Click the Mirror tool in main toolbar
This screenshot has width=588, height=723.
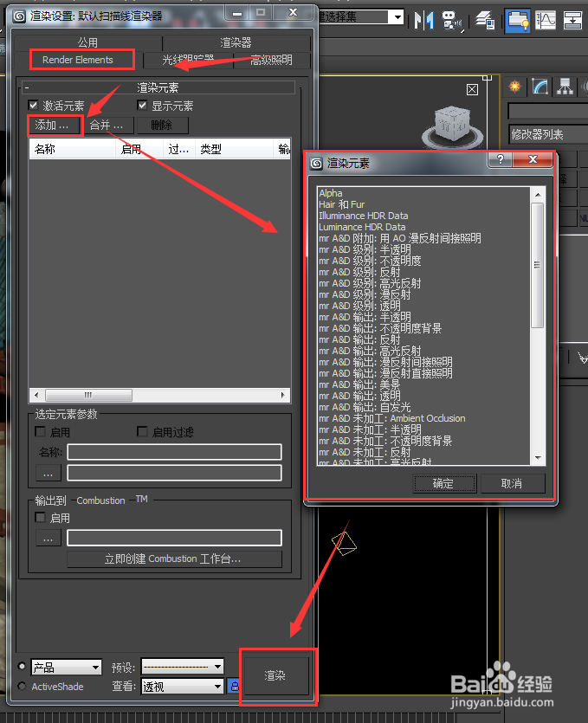[423, 21]
